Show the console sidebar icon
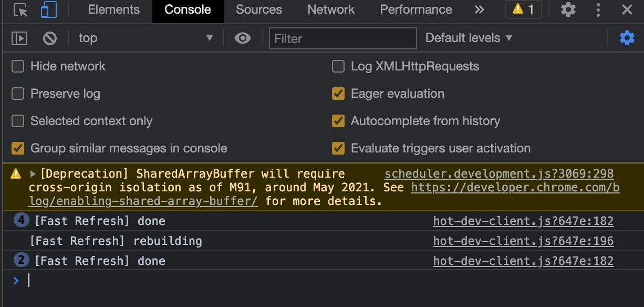644x307 pixels. (x=19, y=38)
